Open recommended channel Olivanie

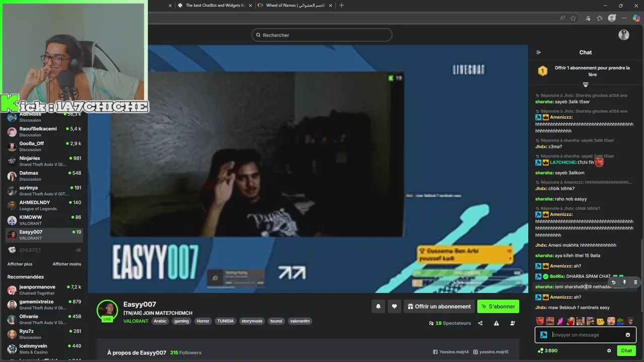pyautogui.click(x=44, y=319)
